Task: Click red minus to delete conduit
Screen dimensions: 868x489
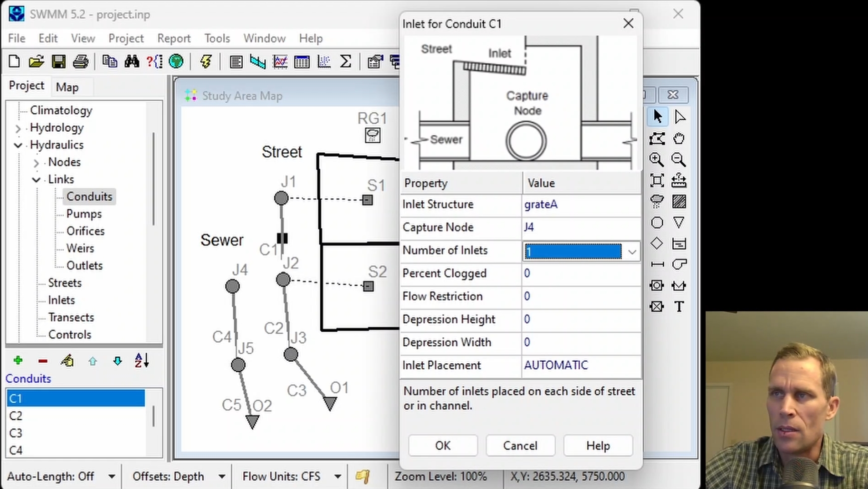Action: (43, 361)
